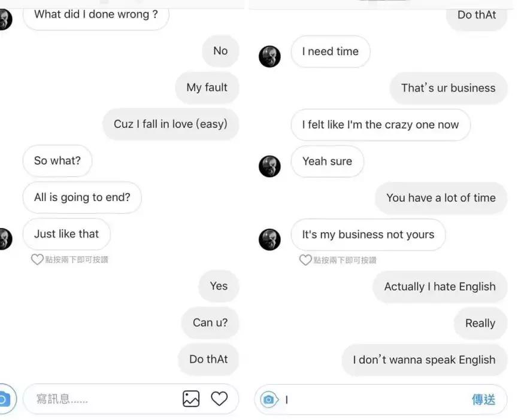Tap avatar next to "It's my business not yours"
This screenshot has height=420, width=518.
(x=269, y=239)
